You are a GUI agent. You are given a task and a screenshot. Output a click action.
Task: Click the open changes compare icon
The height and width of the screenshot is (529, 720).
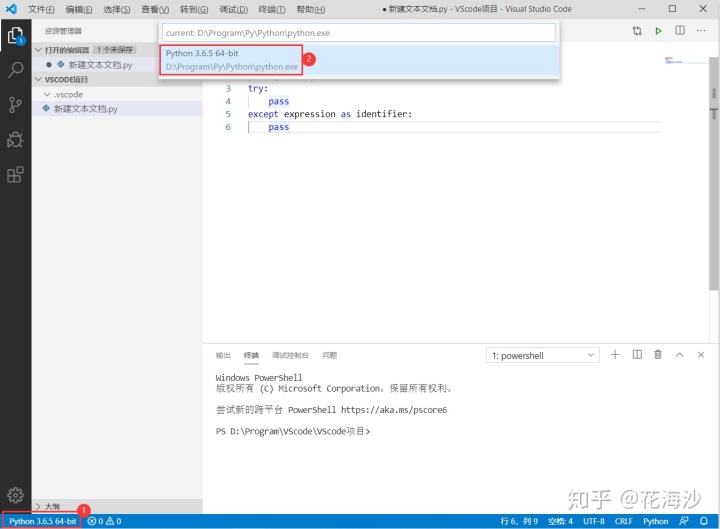(x=637, y=31)
